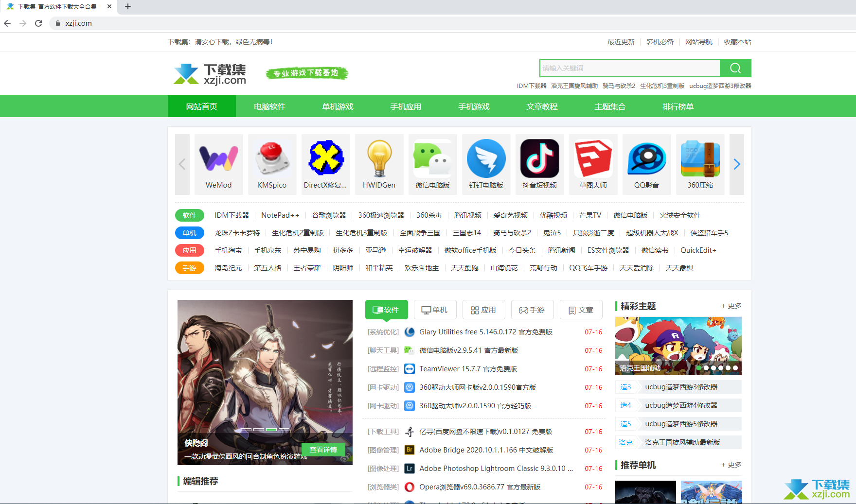Screen dimensions: 856x504
Task: Open the SketchUp 草图大师 icon
Action: click(x=593, y=158)
